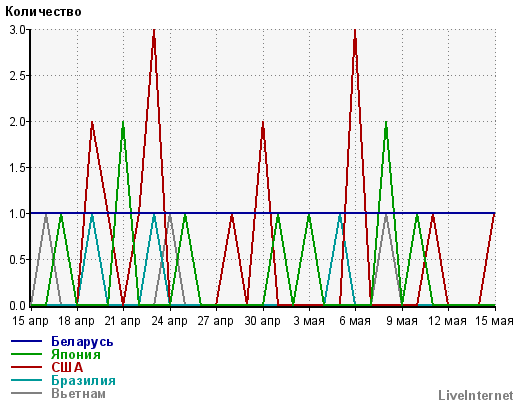Click the 12 мая date axis label

[447, 321]
